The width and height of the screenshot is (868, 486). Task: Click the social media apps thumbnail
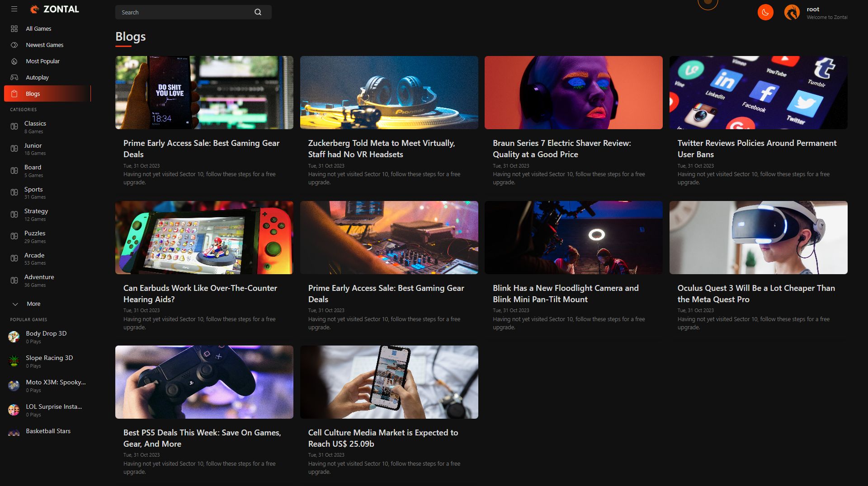(x=759, y=93)
